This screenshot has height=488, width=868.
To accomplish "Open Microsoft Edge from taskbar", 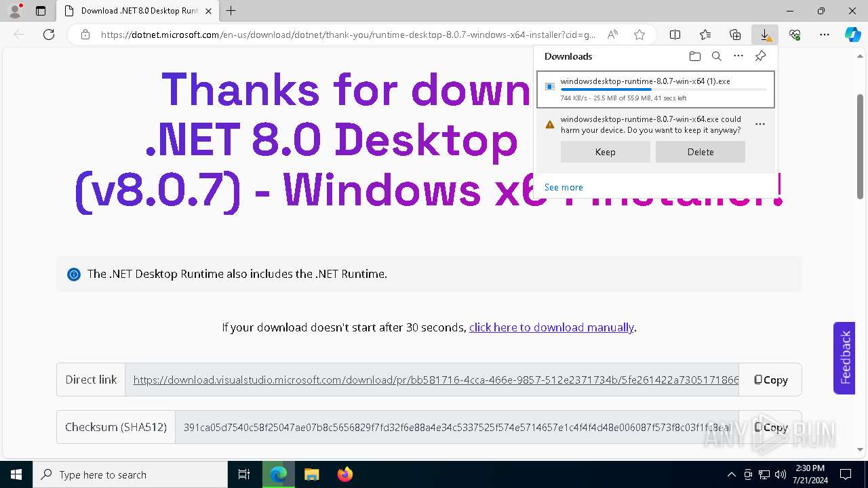I will [x=279, y=474].
